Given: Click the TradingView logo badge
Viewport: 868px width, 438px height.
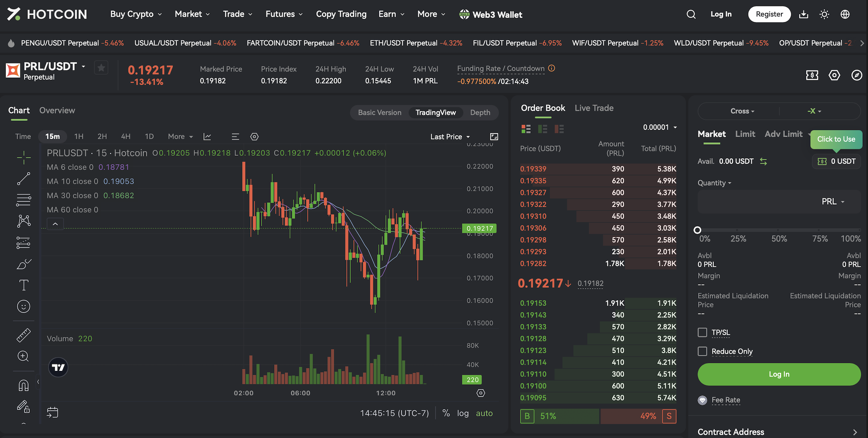Looking at the screenshot, I should [x=58, y=367].
